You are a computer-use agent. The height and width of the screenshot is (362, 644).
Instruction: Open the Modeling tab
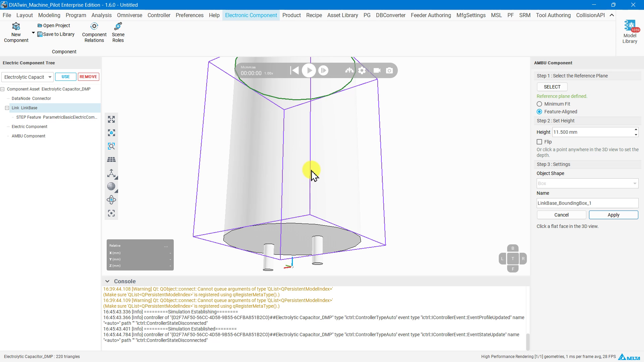pos(49,15)
